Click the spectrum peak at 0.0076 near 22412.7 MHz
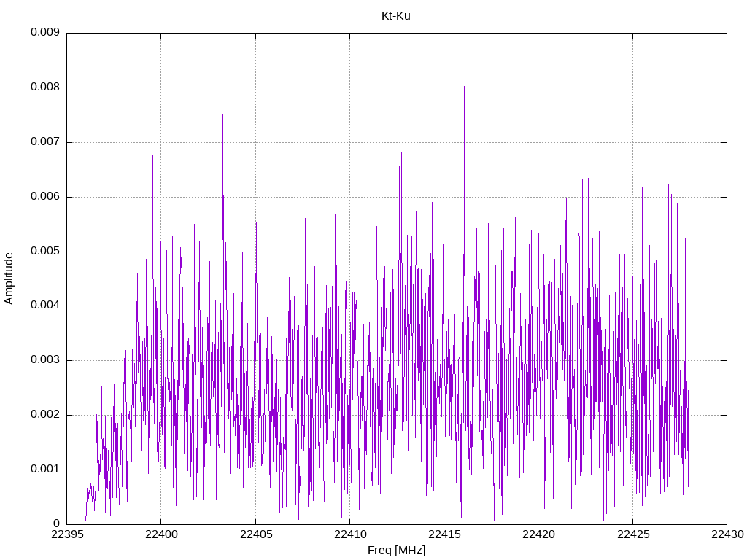Image resolution: width=747 pixels, height=560 pixels. 400,109
